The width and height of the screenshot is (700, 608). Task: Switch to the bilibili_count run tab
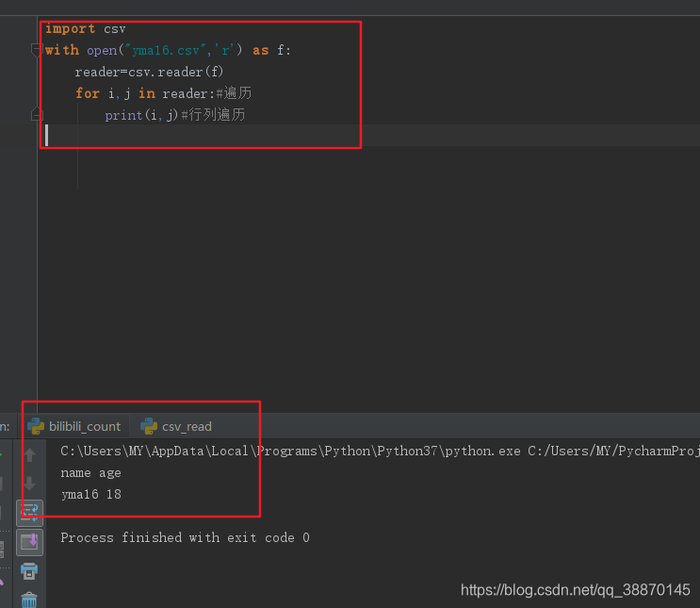tap(73, 427)
